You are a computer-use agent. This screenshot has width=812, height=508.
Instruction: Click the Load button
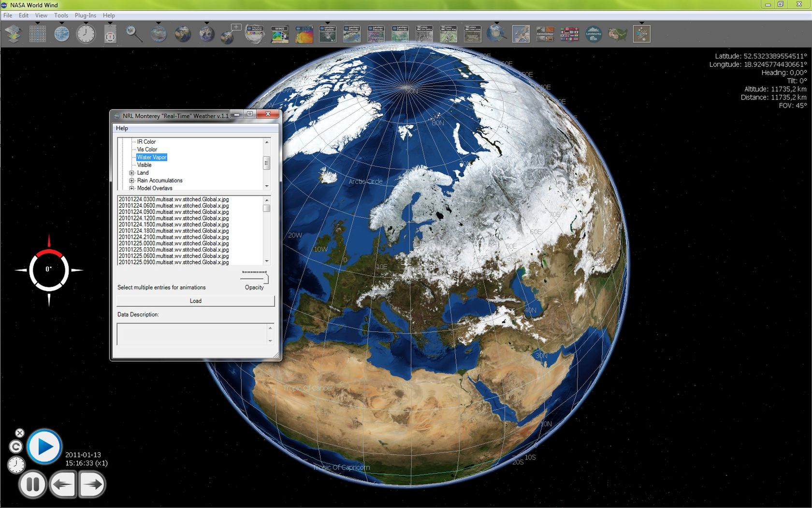(195, 301)
